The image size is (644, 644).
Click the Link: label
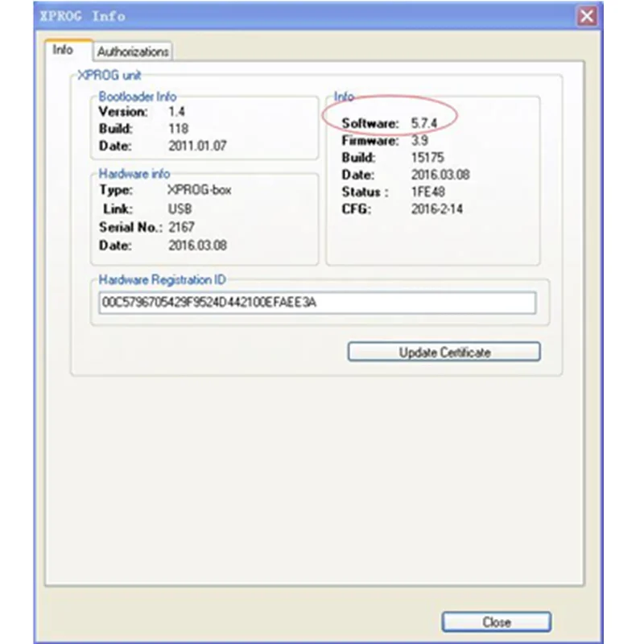(118, 208)
